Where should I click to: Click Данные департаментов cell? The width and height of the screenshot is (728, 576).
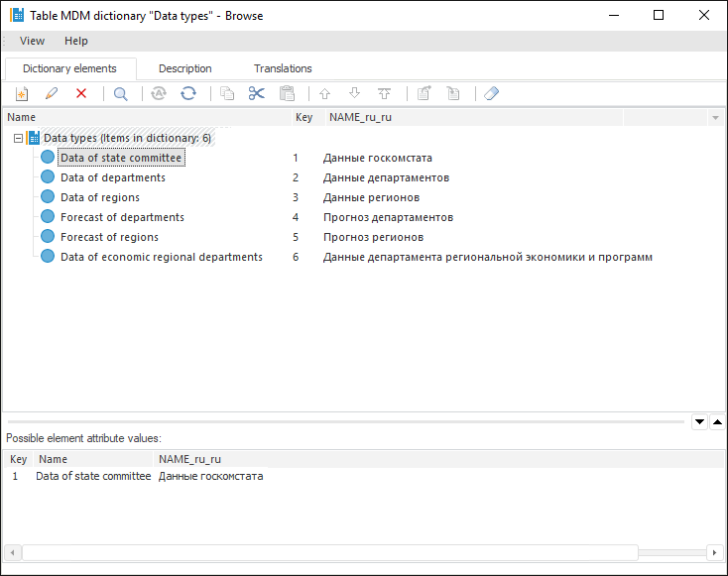pos(386,177)
